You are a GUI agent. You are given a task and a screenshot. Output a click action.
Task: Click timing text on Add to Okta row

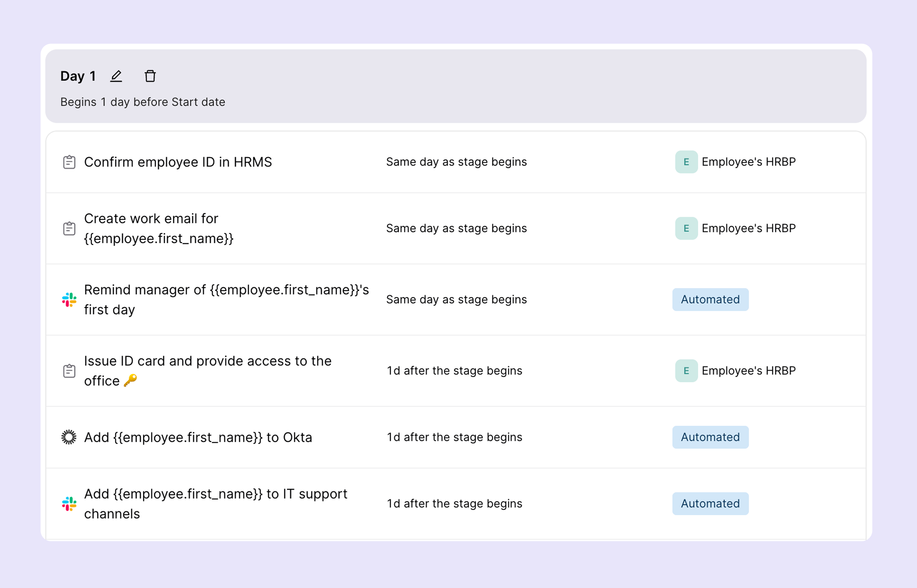454,437
